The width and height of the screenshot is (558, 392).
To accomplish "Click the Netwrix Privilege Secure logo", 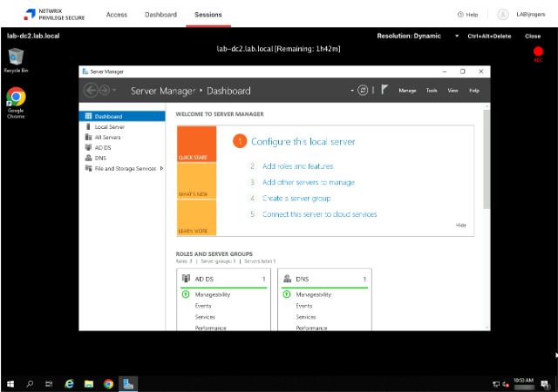I will click(54, 15).
